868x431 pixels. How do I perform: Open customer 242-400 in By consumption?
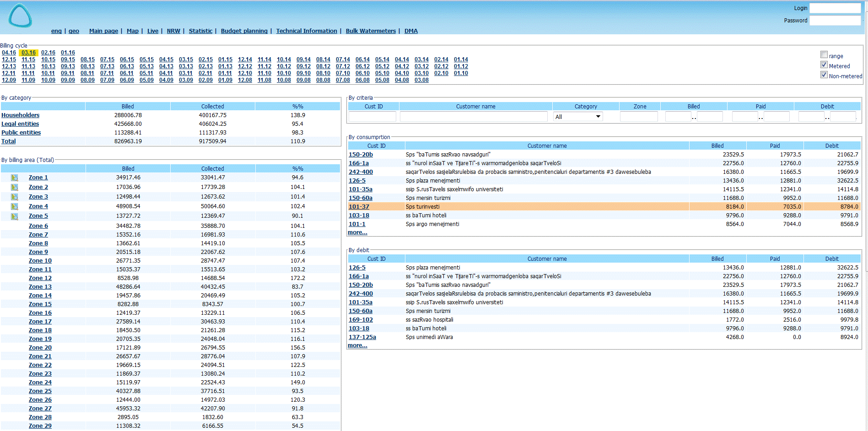361,172
